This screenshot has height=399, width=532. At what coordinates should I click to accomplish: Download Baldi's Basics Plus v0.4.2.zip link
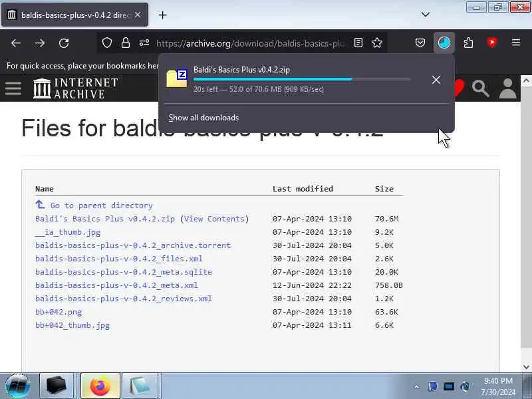pos(105,219)
